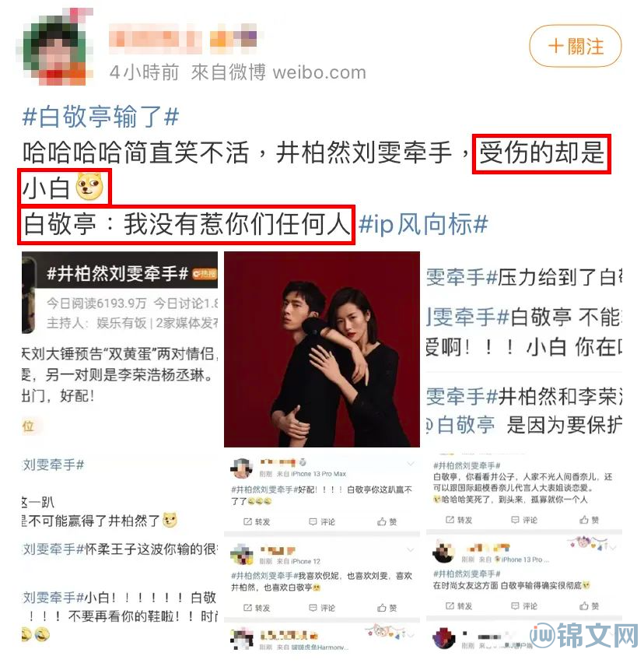Click the weibo.com source text
This screenshot has width=644, height=663.
(x=320, y=72)
